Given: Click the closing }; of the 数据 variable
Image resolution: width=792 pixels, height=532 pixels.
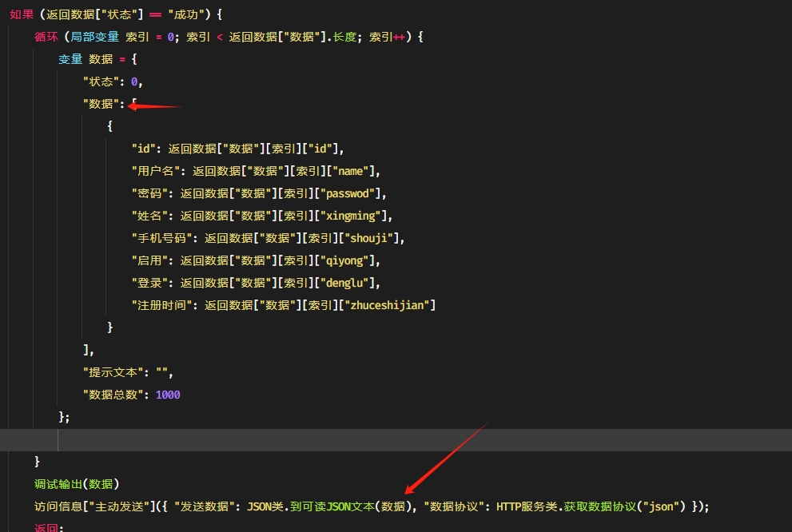Looking at the screenshot, I should click(x=64, y=417).
